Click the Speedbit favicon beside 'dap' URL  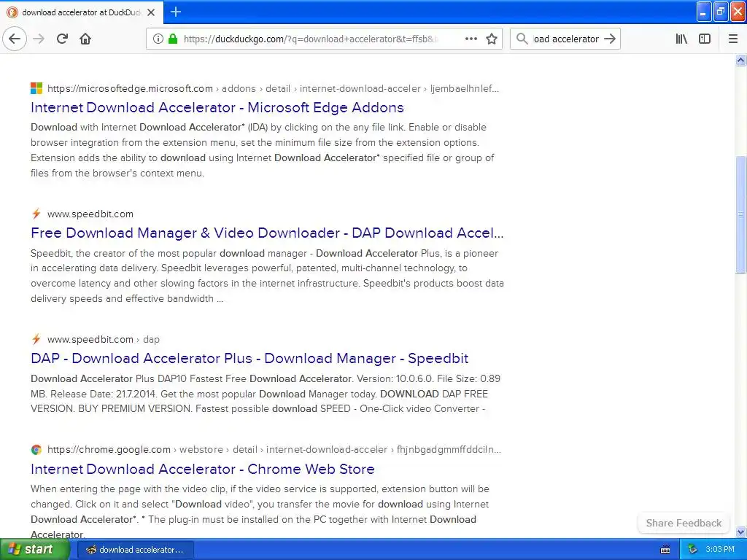coord(36,339)
